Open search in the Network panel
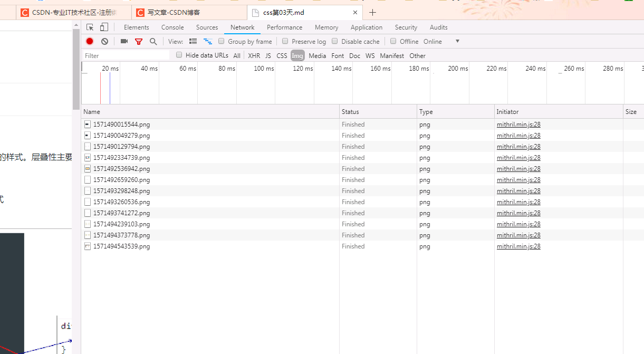The height and width of the screenshot is (354, 644). (153, 41)
